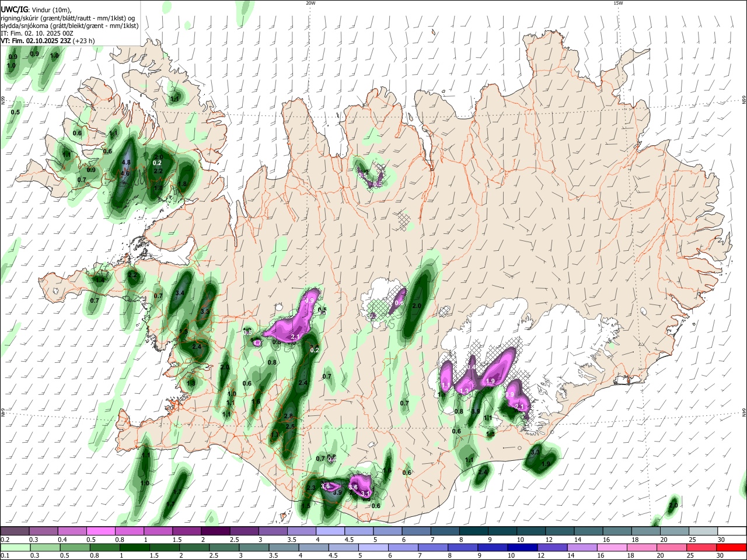Click the 0.2 dusky purple swatch in upper legend
Viewport: 747px width, 560px height.
pos(15,531)
